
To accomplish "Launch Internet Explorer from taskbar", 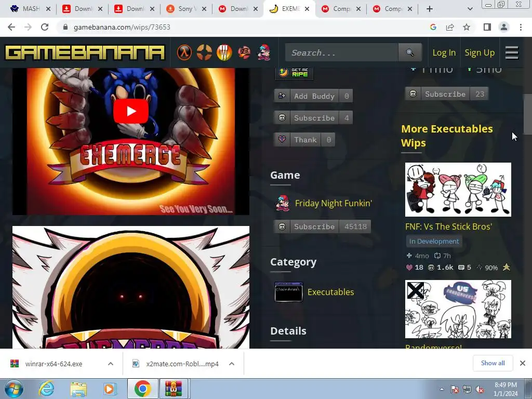I will click(x=46, y=389).
